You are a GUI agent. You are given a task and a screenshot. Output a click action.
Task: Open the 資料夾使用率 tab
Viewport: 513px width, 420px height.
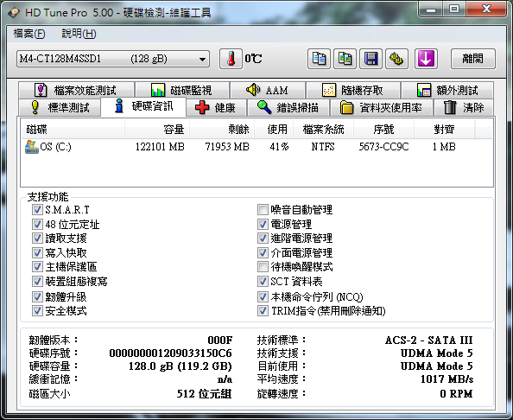(382, 107)
